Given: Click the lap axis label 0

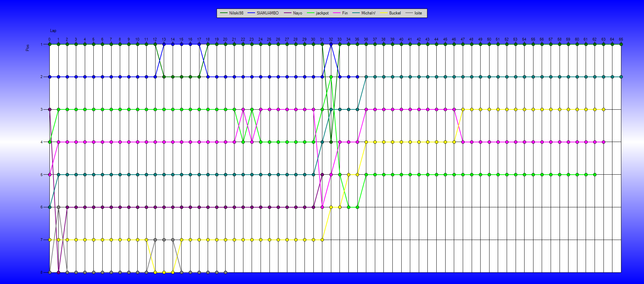Looking at the screenshot, I should tap(49, 39).
